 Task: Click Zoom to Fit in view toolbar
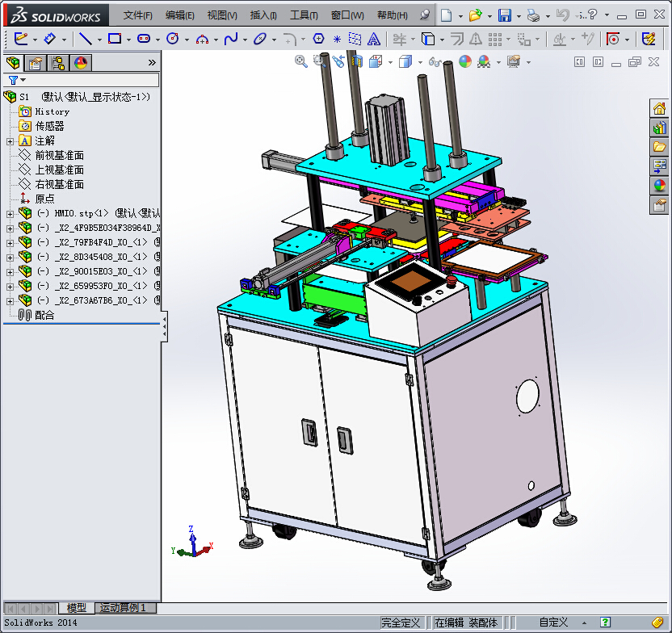coord(300,61)
